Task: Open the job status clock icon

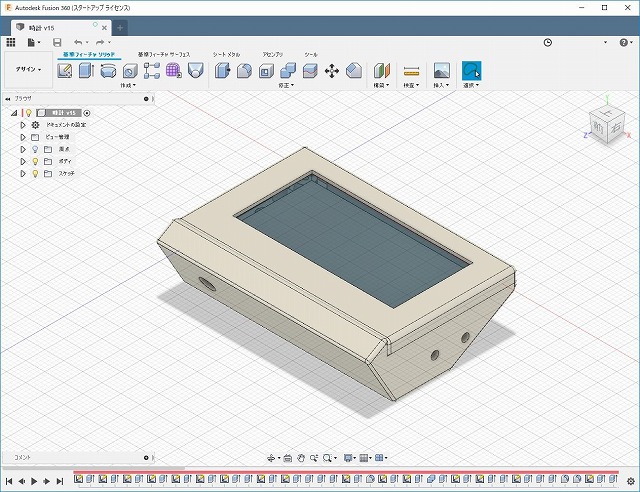Action: [548, 42]
